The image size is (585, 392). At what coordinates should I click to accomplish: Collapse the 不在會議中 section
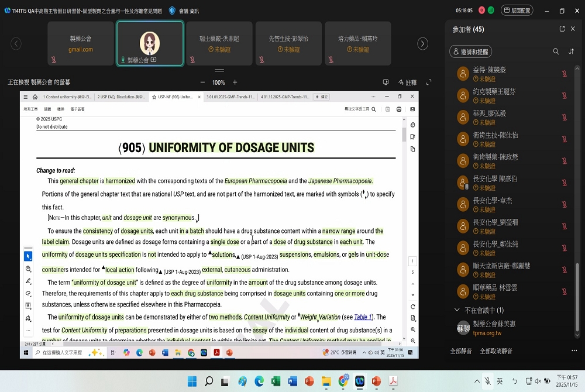pos(457,310)
